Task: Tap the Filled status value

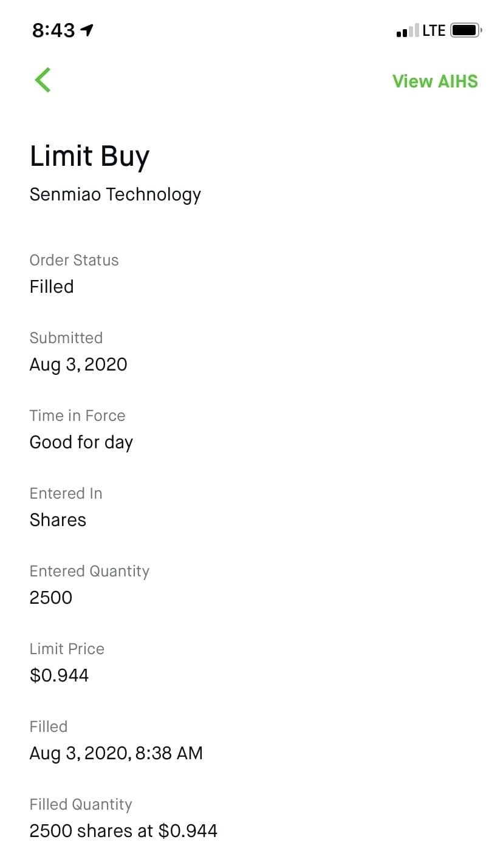Action: (52, 287)
